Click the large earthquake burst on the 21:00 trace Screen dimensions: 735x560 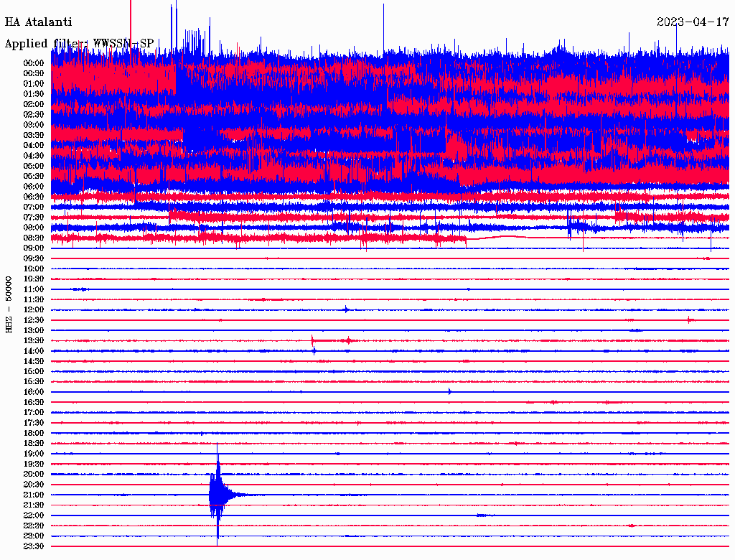pyautogui.click(x=218, y=495)
